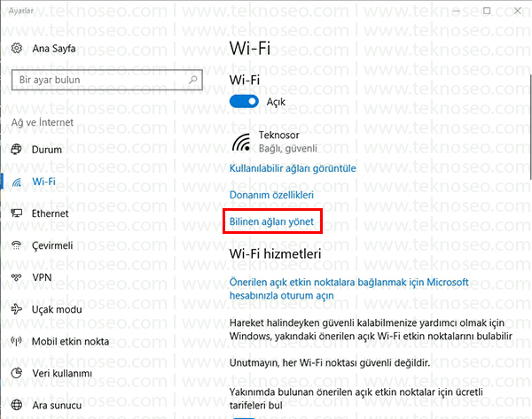
Task: Open Çevirmeli settings
Action: 52,245
